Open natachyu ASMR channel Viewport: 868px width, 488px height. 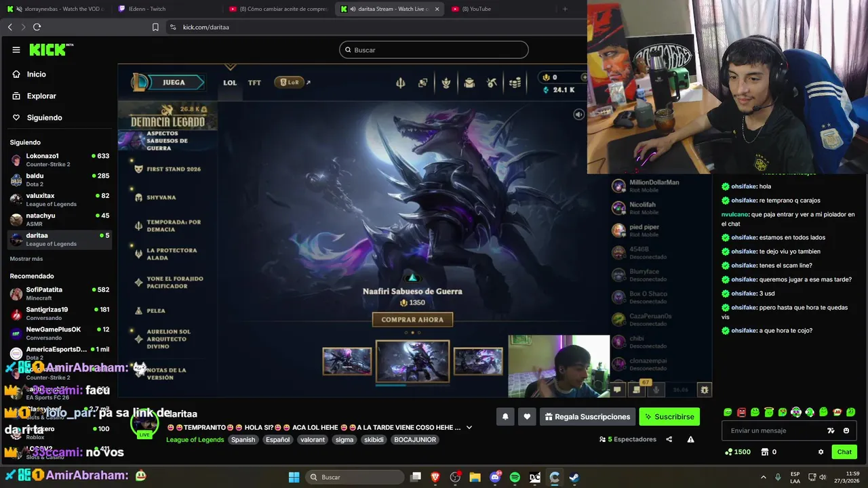(x=60, y=219)
